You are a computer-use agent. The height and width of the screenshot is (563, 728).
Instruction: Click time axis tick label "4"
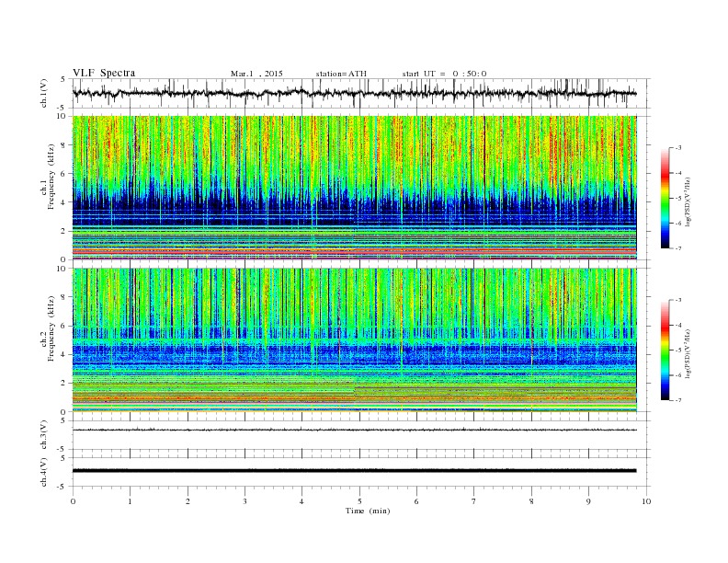(301, 501)
